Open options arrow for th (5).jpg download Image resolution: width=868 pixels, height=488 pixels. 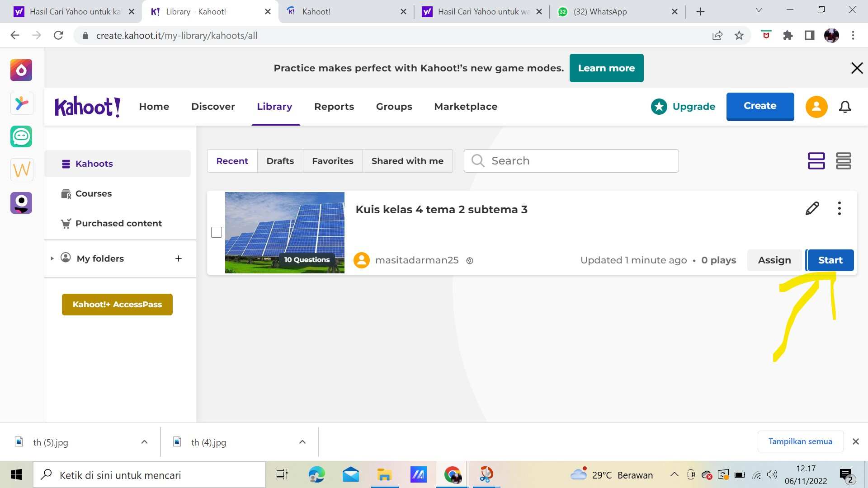pyautogui.click(x=144, y=442)
